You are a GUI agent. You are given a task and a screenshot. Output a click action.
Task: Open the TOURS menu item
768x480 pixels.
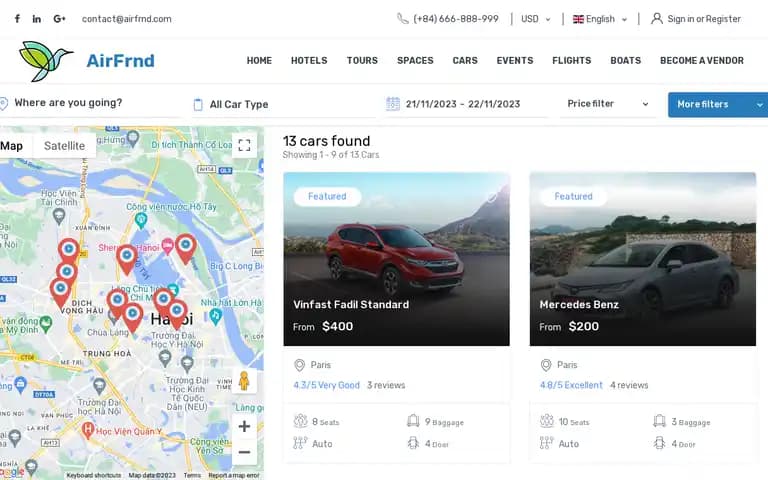point(362,60)
